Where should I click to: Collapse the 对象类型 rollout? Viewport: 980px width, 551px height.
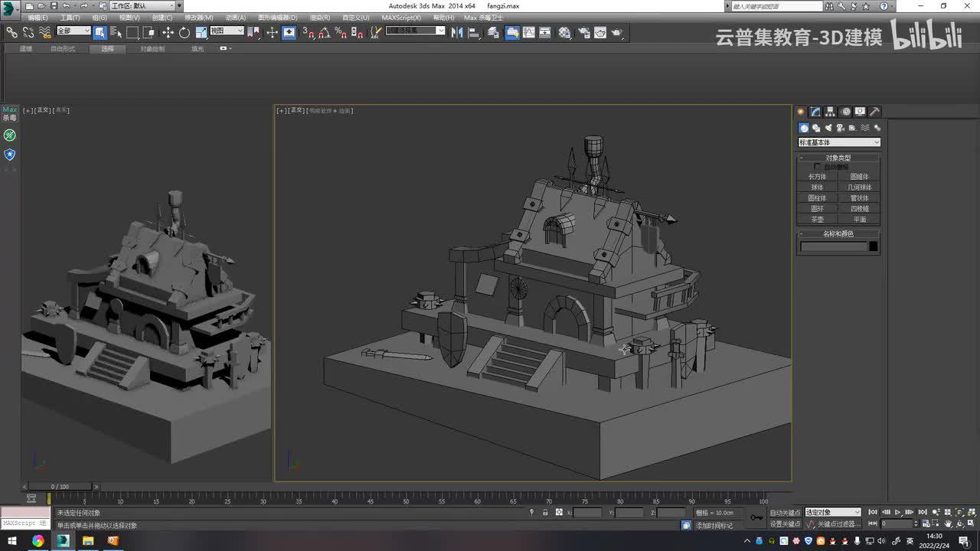click(838, 158)
